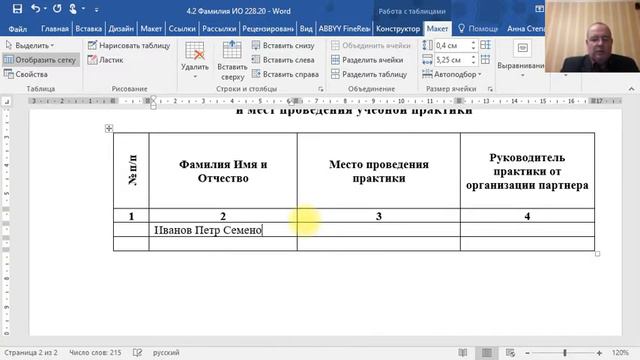
Task: Switch to the Главная tab
Action: 55,29
